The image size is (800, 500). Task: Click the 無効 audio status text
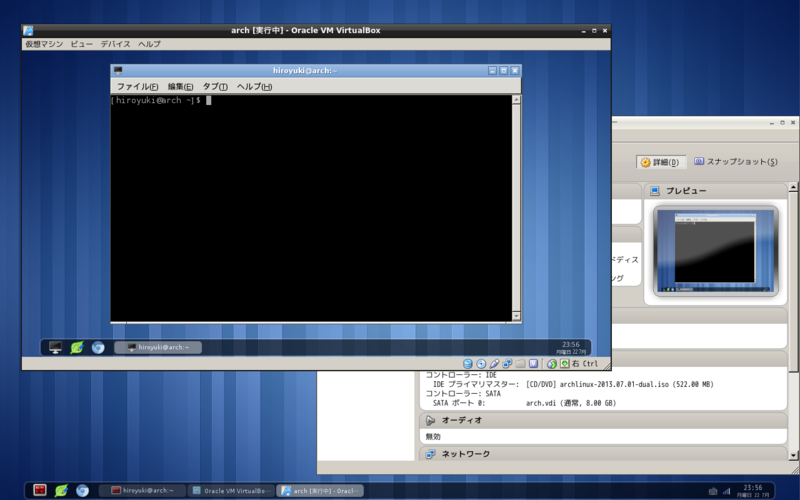(433, 437)
